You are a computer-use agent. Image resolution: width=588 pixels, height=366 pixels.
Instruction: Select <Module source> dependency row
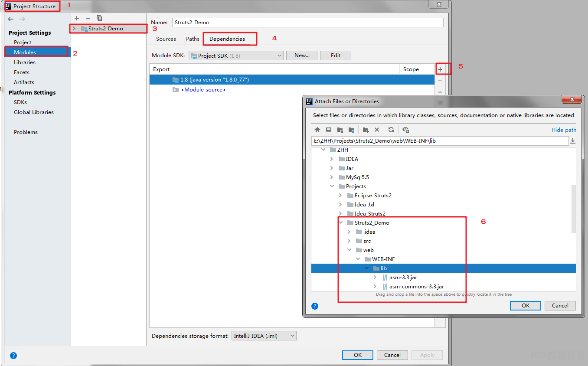pos(292,90)
